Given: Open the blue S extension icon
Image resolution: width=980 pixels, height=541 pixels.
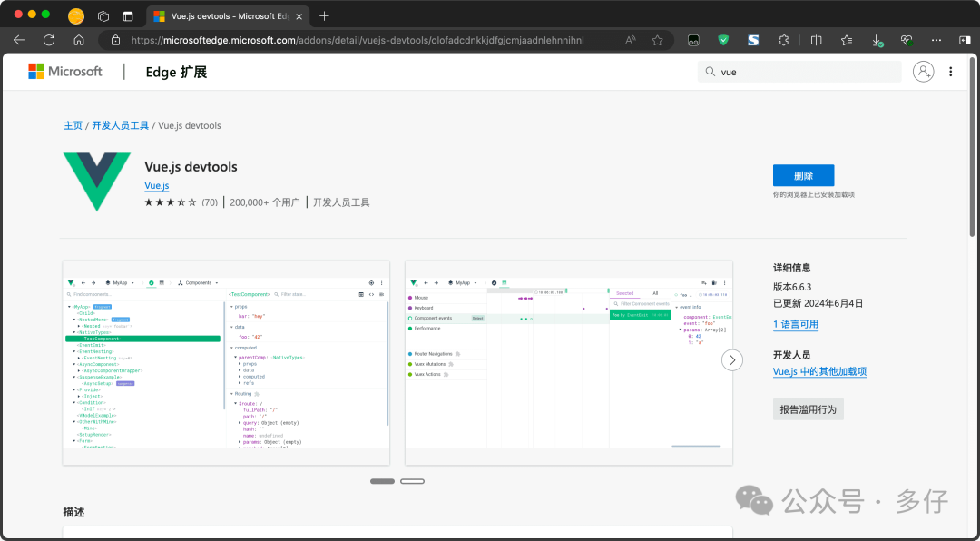Looking at the screenshot, I should (753, 40).
